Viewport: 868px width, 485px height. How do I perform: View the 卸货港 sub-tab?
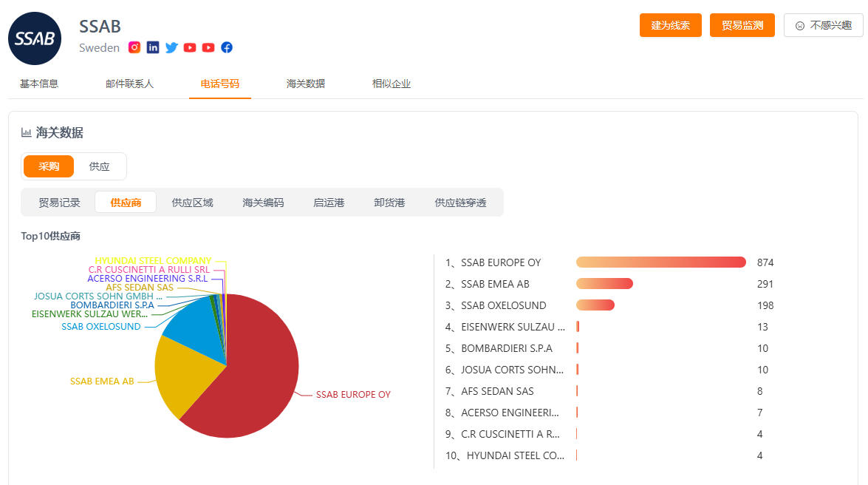click(x=389, y=203)
